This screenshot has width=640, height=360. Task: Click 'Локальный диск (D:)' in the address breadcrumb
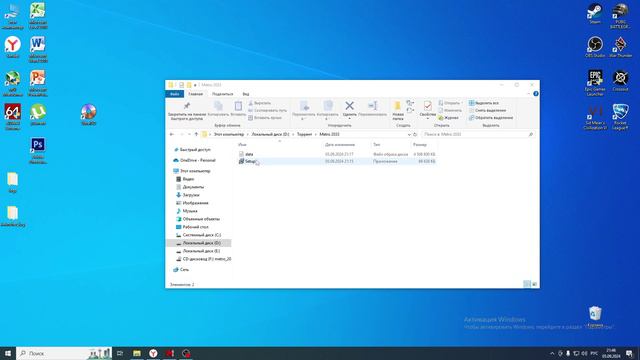270,134
